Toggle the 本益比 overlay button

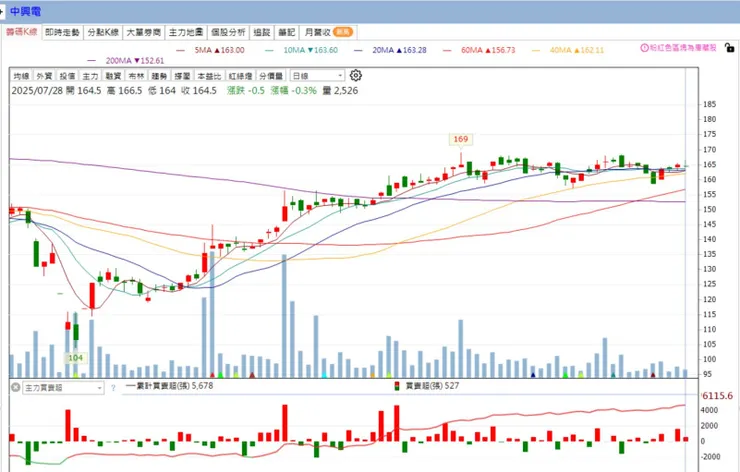[209, 76]
